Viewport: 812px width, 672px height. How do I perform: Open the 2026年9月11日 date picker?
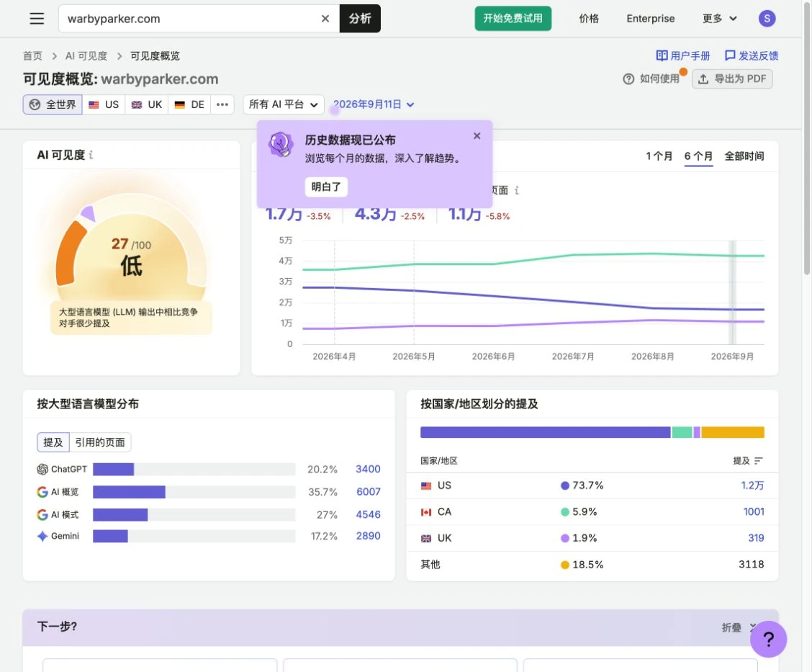373,104
